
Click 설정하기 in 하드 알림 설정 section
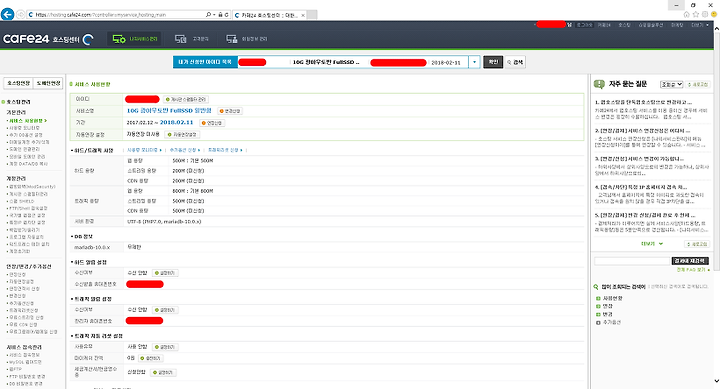(165, 273)
